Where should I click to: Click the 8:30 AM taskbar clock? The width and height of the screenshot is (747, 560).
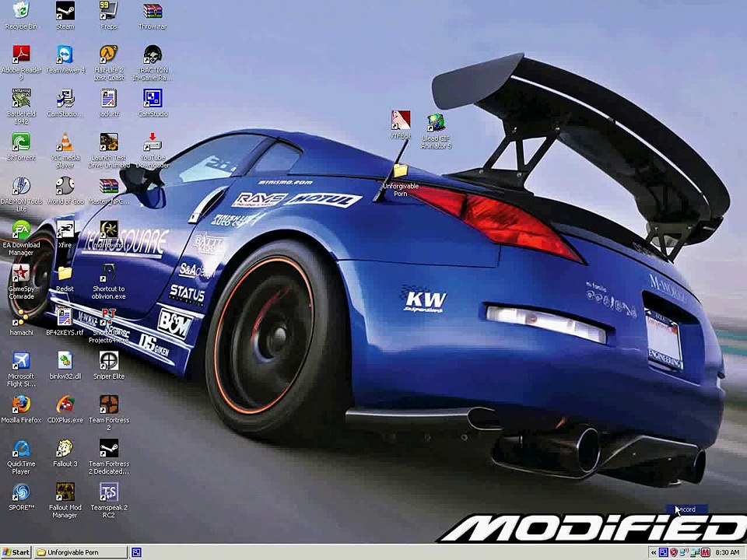pos(728,552)
